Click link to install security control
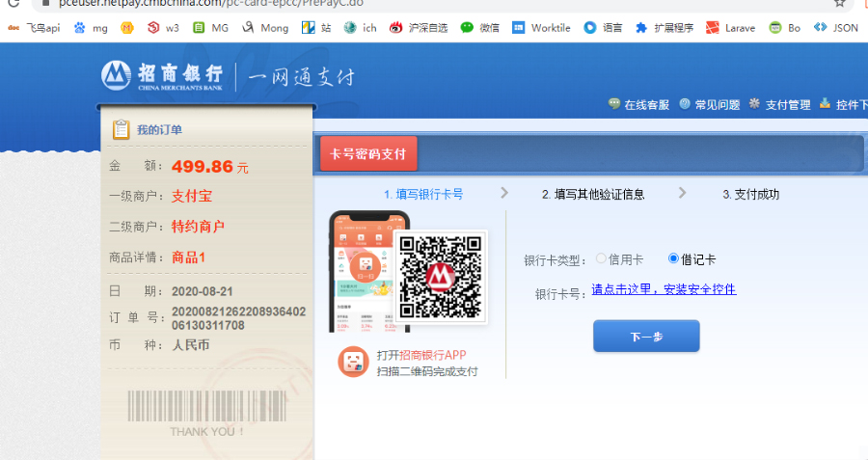 coord(664,289)
